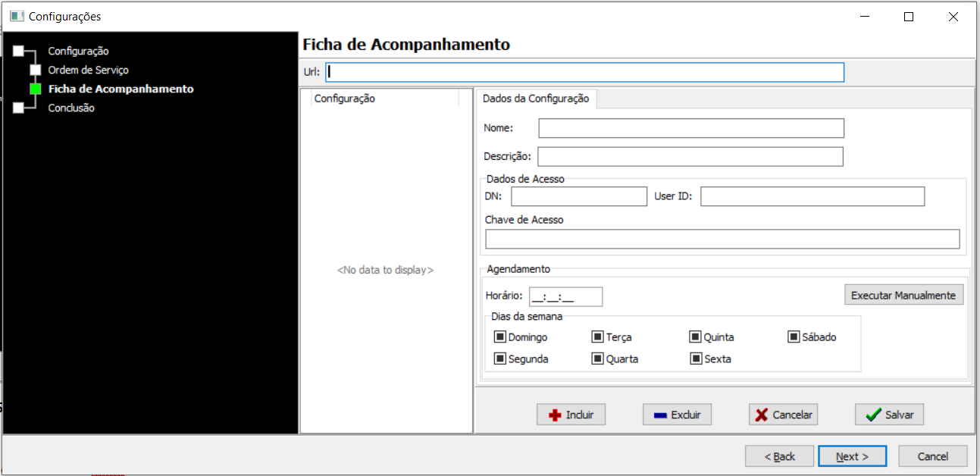The width and height of the screenshot is (980, 476).
Task: Toggle the Terça checkbox
Action: click(598, 337)
